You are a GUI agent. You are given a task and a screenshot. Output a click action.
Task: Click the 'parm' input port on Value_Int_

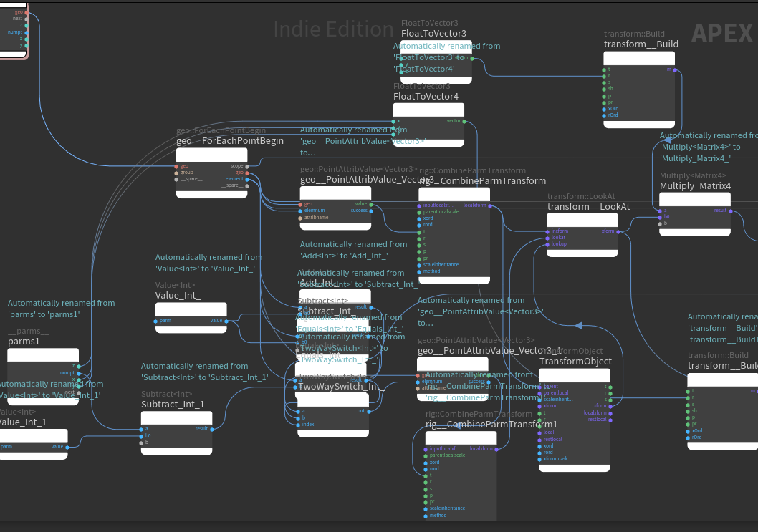coord(155,321)
